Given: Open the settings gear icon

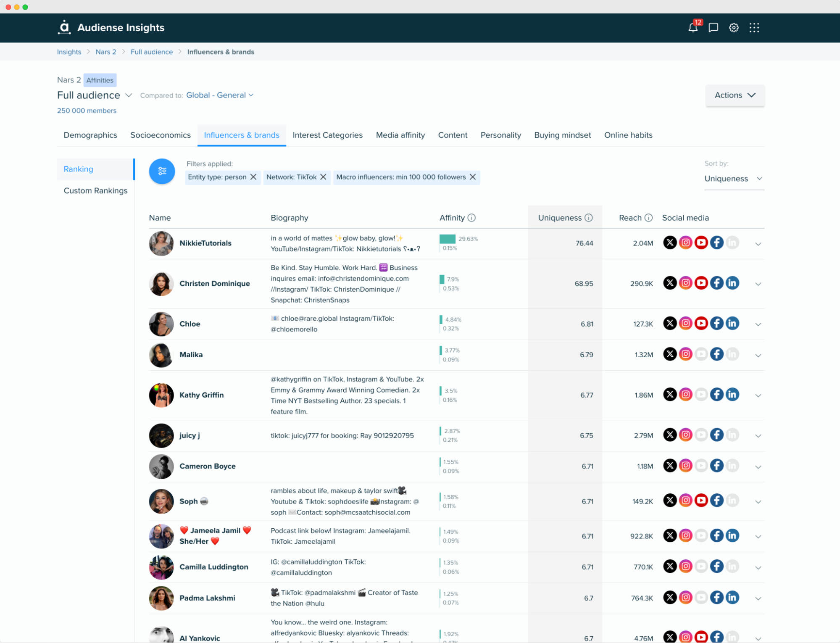Looking at the screenshot, I should 734,28.
